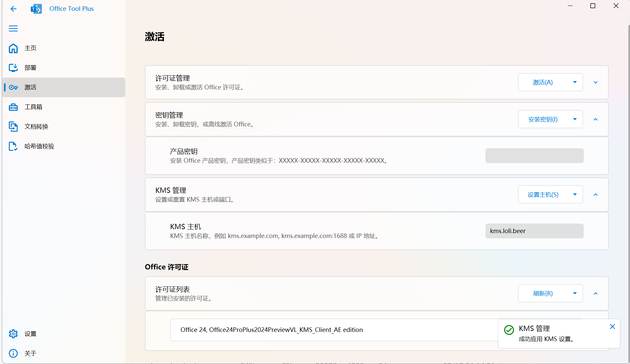Open dropdown arrow beside 激活(A)
This screenshot has width=630, height=364.
coord(575,82)
